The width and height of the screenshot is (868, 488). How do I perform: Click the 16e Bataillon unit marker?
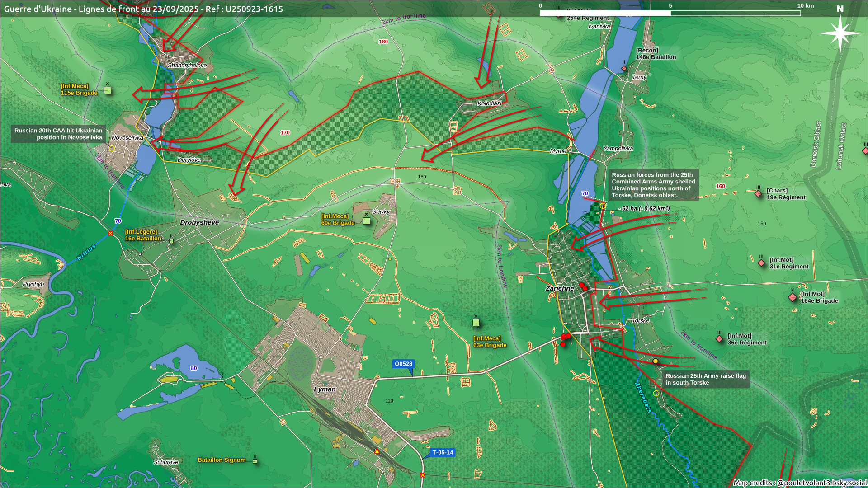pyautogui.click(x=171, y=241)
